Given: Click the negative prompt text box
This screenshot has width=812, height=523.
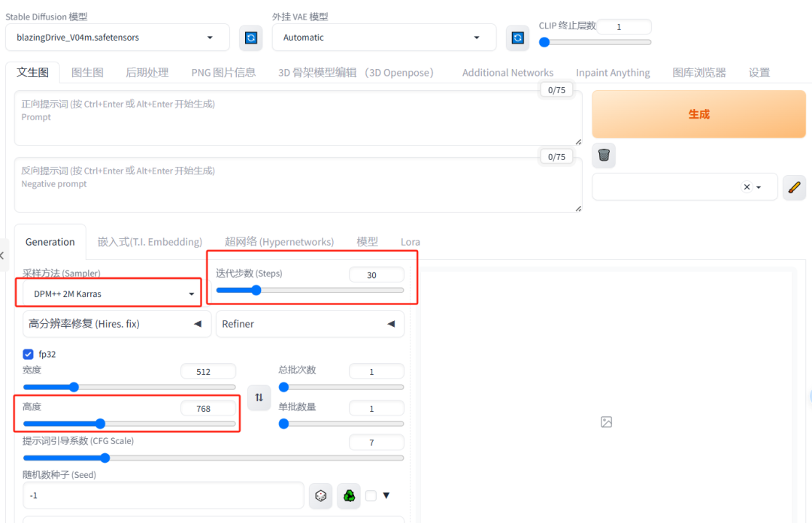Looking at the screenshot, I should click(x=298, y=185).
